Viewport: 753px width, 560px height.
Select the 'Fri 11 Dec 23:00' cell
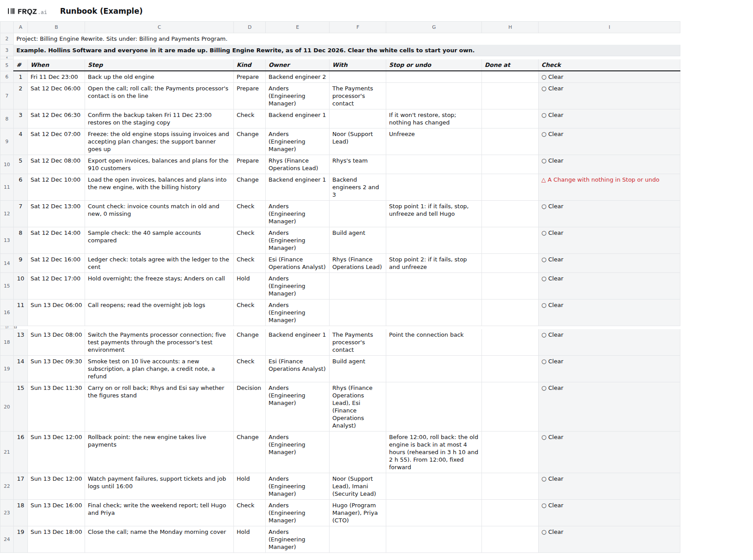coord(56,77)
